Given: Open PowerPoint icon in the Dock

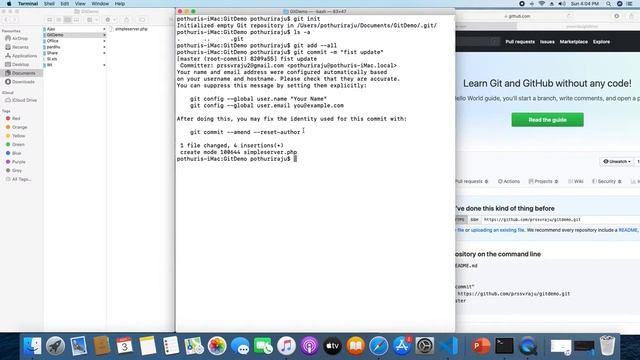Looking at the screenshot, I should 481,346.
